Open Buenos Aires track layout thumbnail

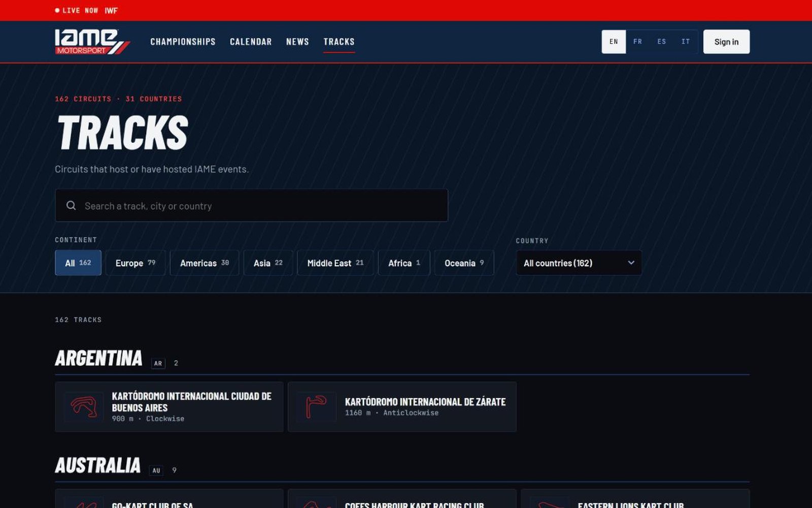[x=84, y=407]
